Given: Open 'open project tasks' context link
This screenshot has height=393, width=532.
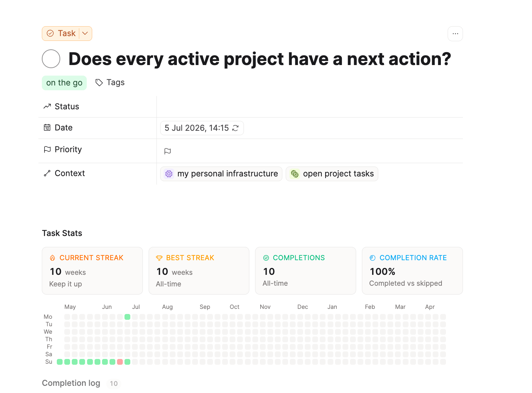Looking at the screenshot, I should 332,174.
